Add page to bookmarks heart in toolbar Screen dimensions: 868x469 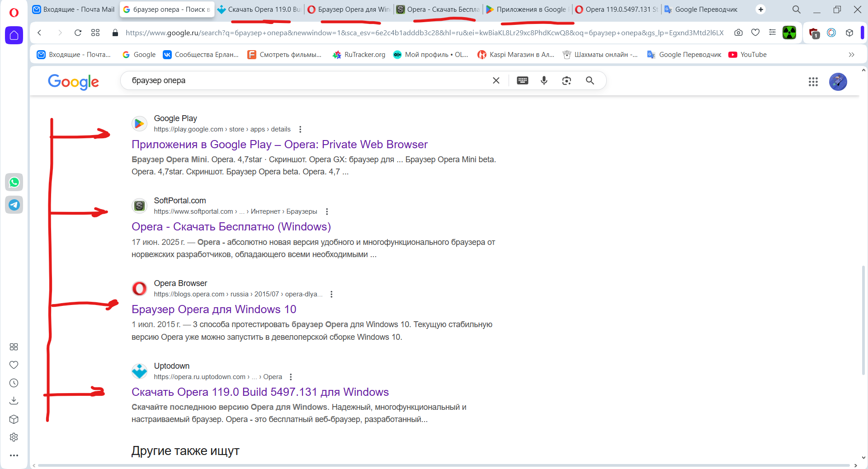point(755,33)
